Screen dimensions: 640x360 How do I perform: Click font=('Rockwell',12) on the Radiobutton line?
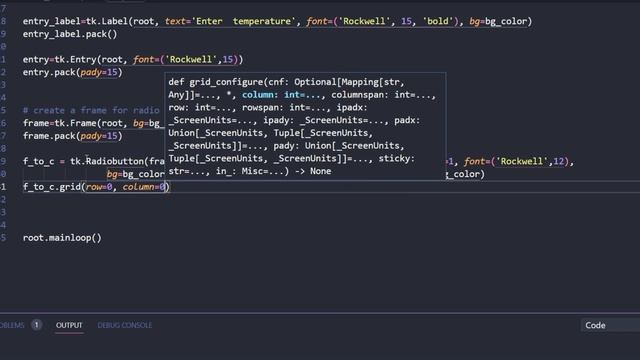tap(516, 161)
